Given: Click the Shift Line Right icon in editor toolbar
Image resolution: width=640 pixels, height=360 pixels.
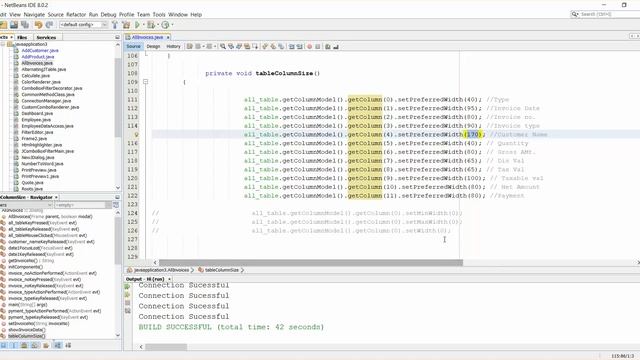Looking at the screenshot, I should click(300, 47).
